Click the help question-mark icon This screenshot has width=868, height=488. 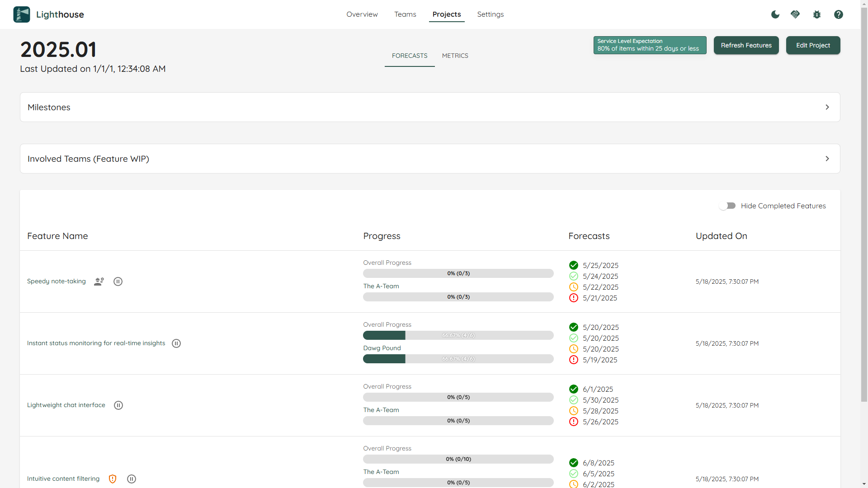pyautogui.click(x=838, y=14)
